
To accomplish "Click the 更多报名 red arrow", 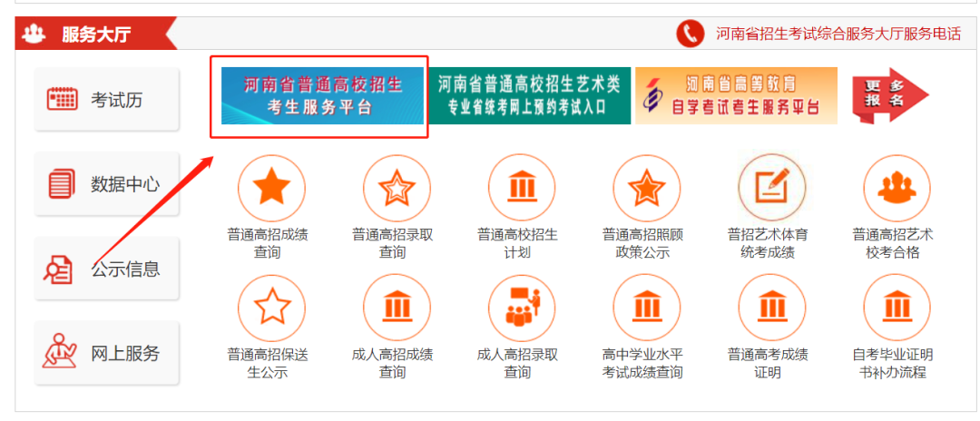I will click(x=890, y=95).
